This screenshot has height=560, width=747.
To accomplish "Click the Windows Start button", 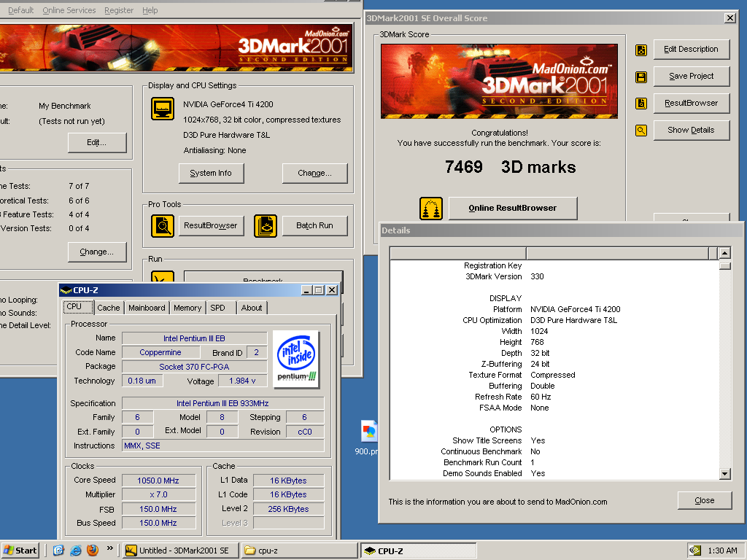I will pos(20,551).
